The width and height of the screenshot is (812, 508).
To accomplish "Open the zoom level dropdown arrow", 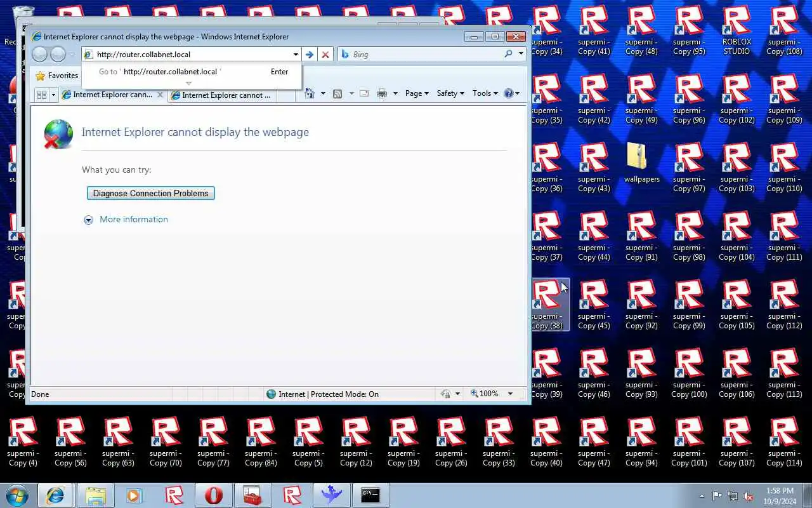I will (x=510, y=394).
